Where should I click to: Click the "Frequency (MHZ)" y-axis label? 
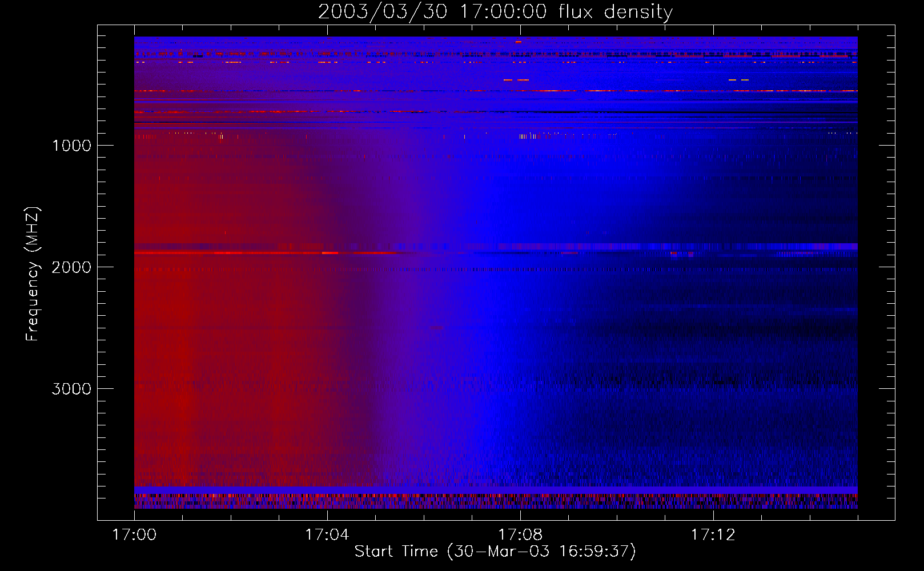click(33, 274)
